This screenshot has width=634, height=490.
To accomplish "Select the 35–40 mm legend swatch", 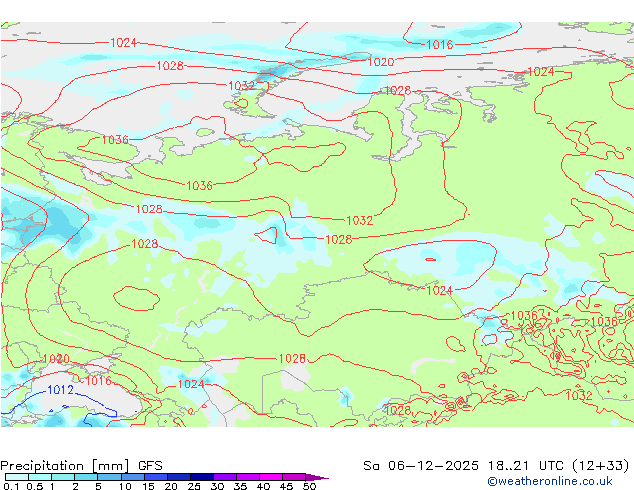I will coord(247,477).
